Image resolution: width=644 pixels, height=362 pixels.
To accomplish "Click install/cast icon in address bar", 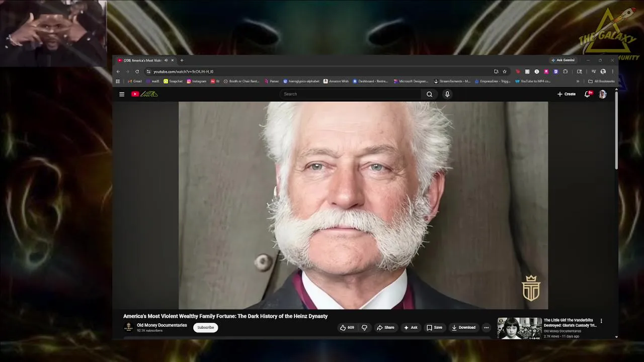I will [x=496, y=71].
